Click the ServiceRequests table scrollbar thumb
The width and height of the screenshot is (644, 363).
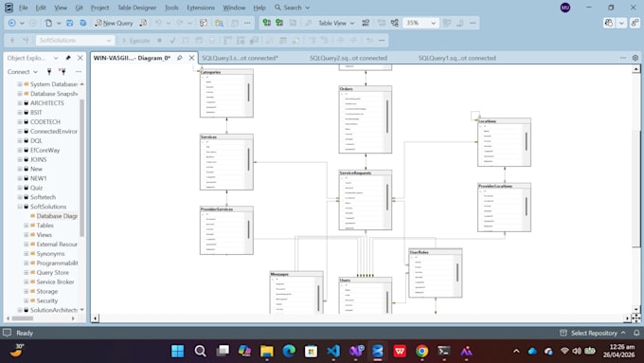387,197
